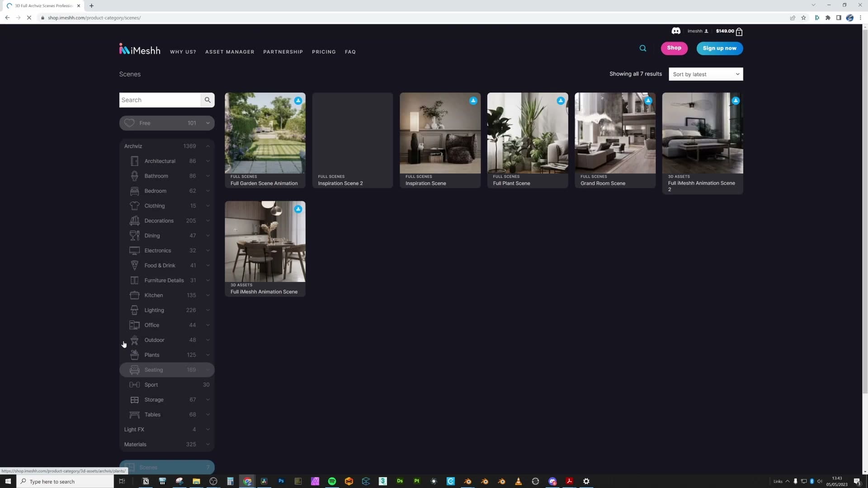Click the Bedroom category icon
868x488 pixels.
(x=134, y=191)
